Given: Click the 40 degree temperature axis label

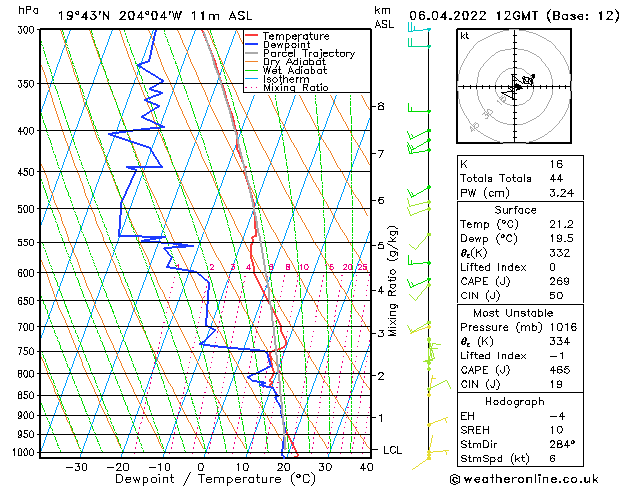Looking at the screenshot, I should (366, 467).
